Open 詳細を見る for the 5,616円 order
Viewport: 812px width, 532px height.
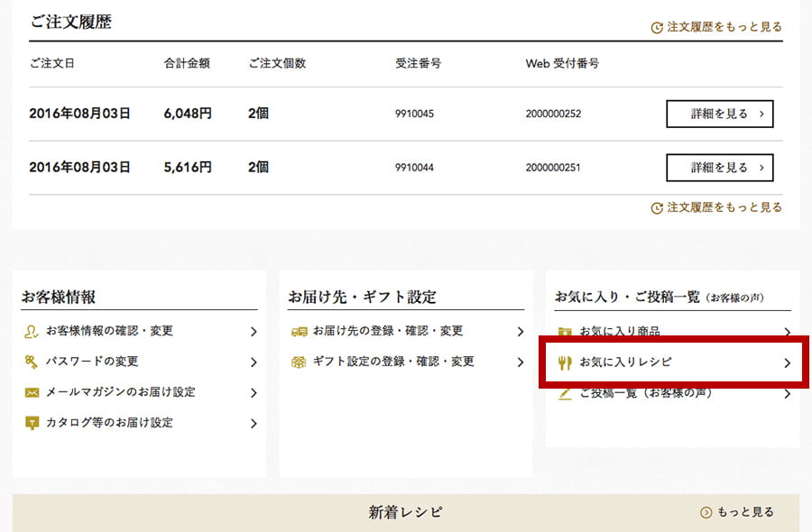[719, 168]
